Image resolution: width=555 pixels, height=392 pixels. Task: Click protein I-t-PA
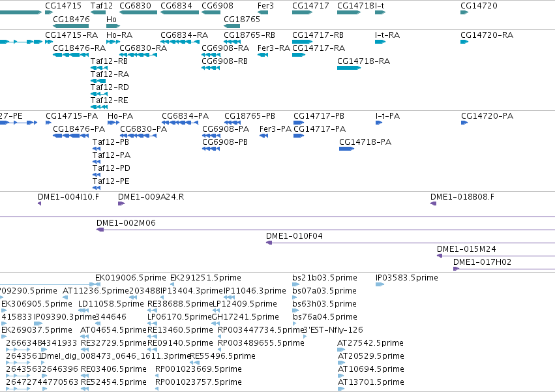[x=387, y=116]
